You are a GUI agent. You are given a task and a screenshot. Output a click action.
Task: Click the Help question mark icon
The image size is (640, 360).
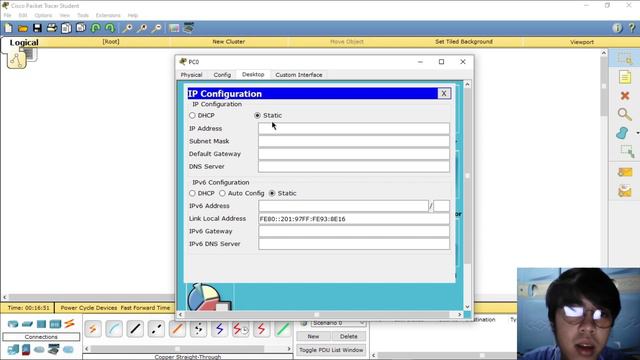pos(632,28)
